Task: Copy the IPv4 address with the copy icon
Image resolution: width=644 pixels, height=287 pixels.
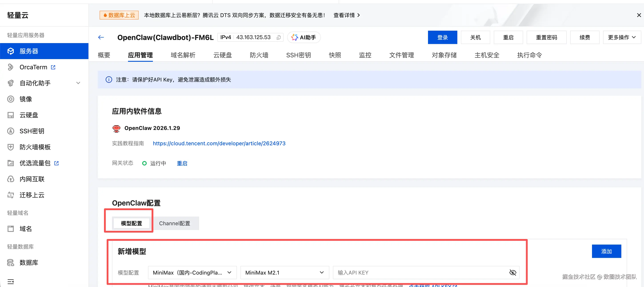Action: (278, 38)
